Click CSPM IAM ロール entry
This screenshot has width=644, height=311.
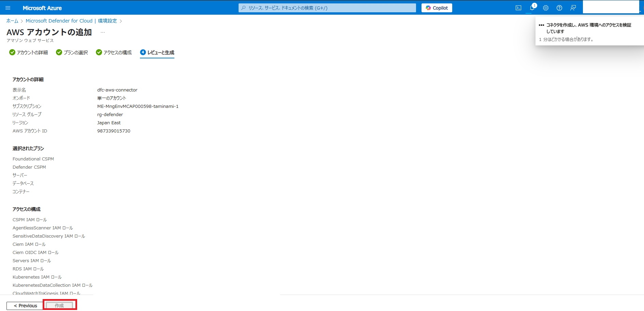(30, 220)
